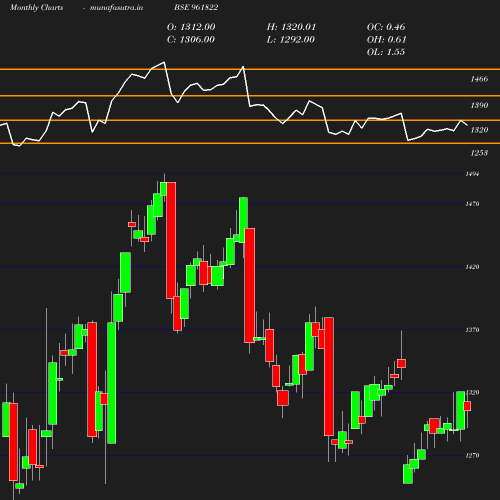Click the 1370 candlestick axis label
The width and height of the screenshot is (500, 500).
click(472, 329)
